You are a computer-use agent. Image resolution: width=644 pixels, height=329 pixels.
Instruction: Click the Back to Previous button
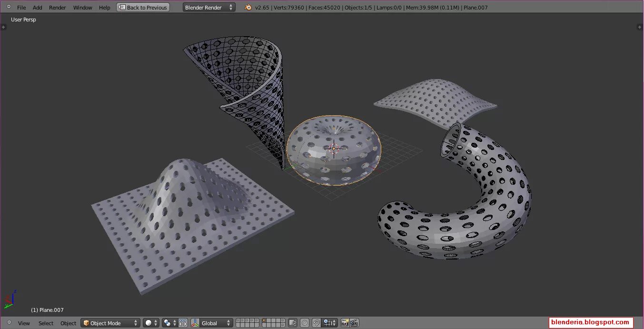(143, 7)
